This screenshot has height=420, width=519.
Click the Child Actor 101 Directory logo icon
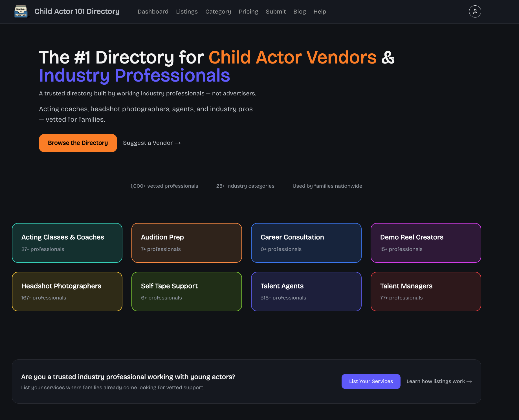[x=21, y=12]
